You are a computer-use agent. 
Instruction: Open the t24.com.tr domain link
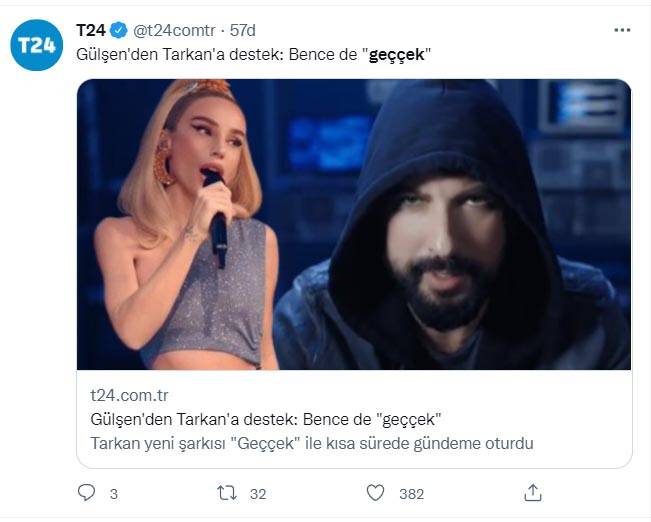tap(129, 395)
